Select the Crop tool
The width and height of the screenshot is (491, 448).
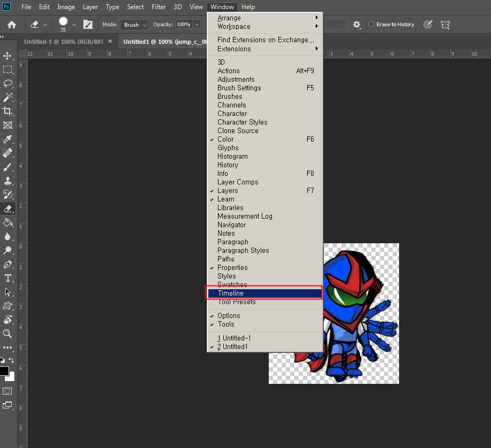point(7,111)
